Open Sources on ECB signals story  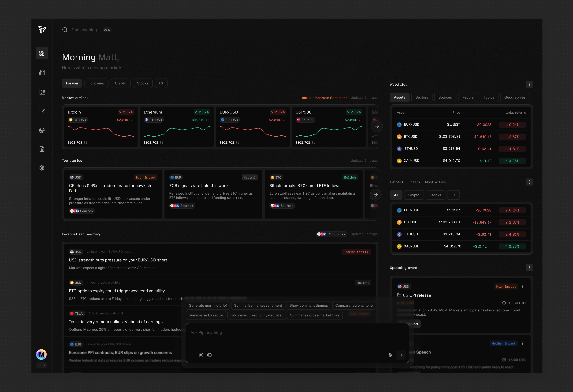(x=182, y=206)
